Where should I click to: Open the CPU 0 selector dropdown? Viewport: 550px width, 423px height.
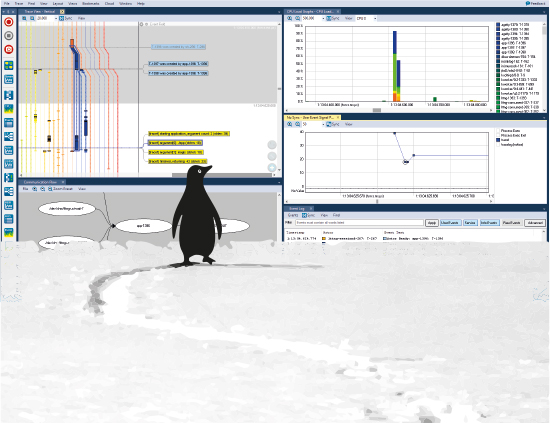pos(375,18)
